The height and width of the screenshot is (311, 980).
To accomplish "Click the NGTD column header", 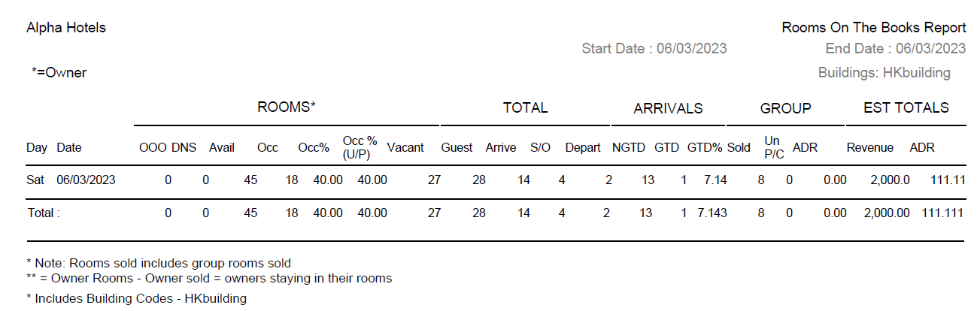I will point(628,148).
